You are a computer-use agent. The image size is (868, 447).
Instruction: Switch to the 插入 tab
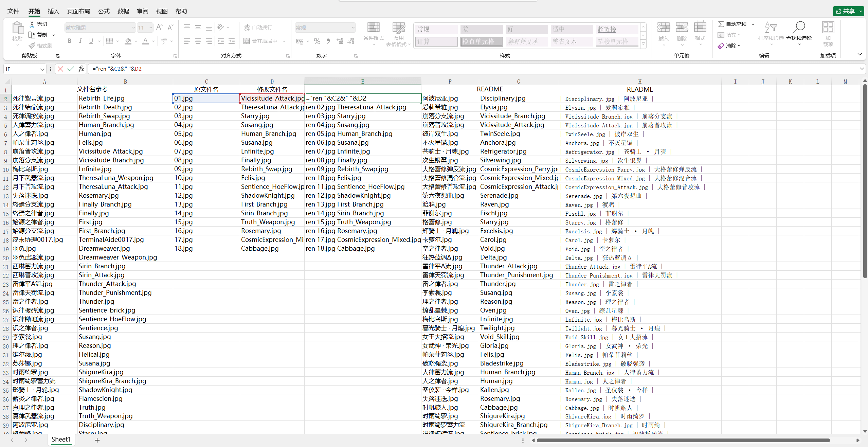[x=53, y=11]
